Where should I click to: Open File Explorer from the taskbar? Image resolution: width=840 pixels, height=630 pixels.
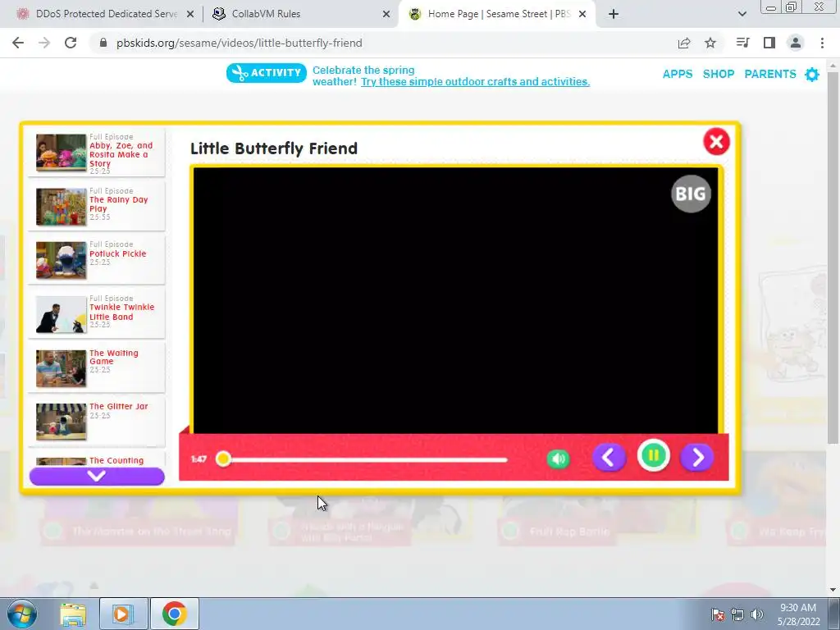pyautogui.click(x=73, y=614)
